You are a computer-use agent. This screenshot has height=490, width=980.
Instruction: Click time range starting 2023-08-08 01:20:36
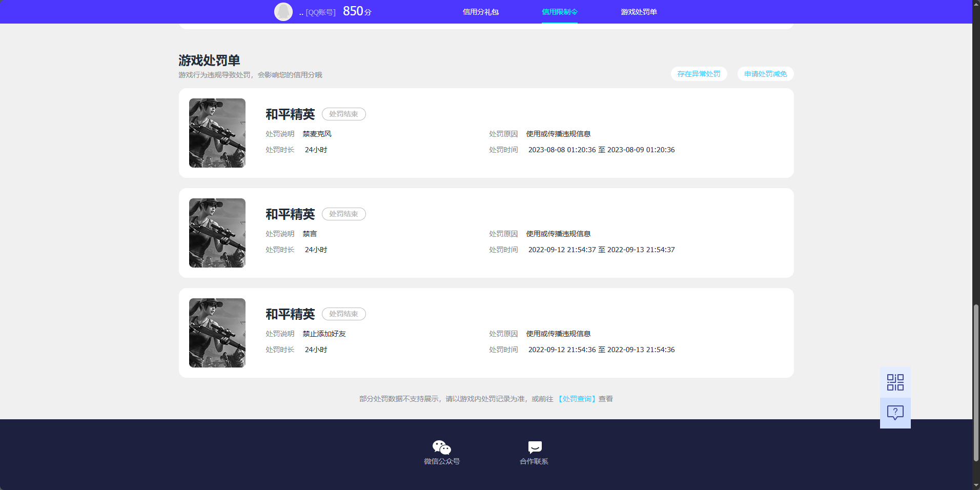601,150
